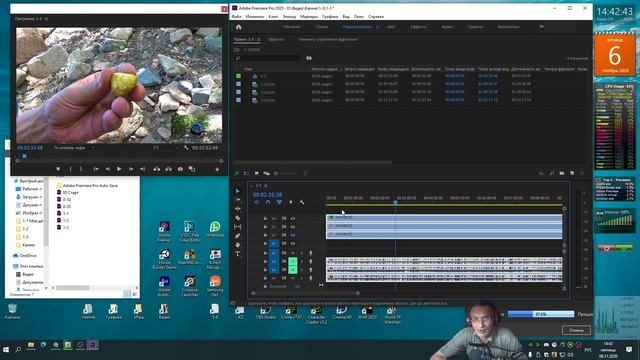
Task: Switch to the Цвет workspace
Action: 391,27
